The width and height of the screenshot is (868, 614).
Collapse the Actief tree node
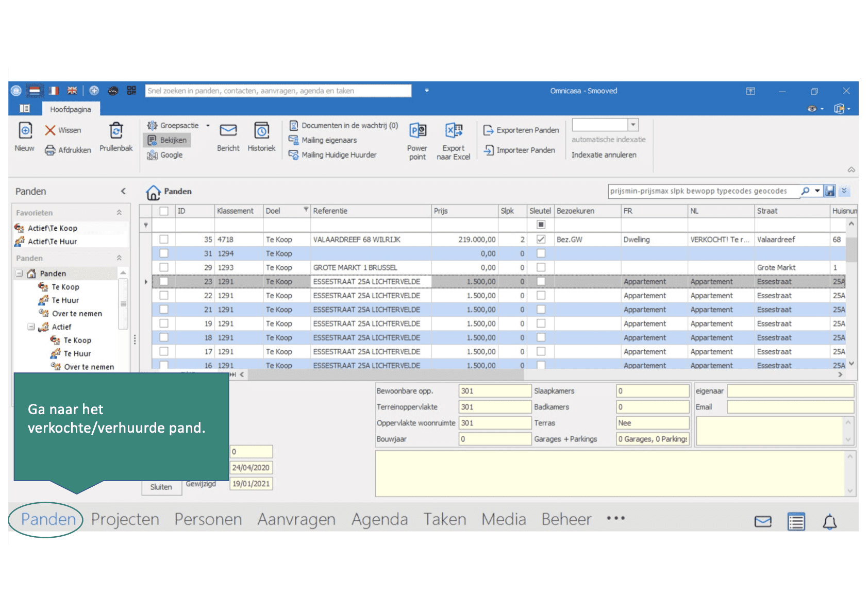pos(31,327)
